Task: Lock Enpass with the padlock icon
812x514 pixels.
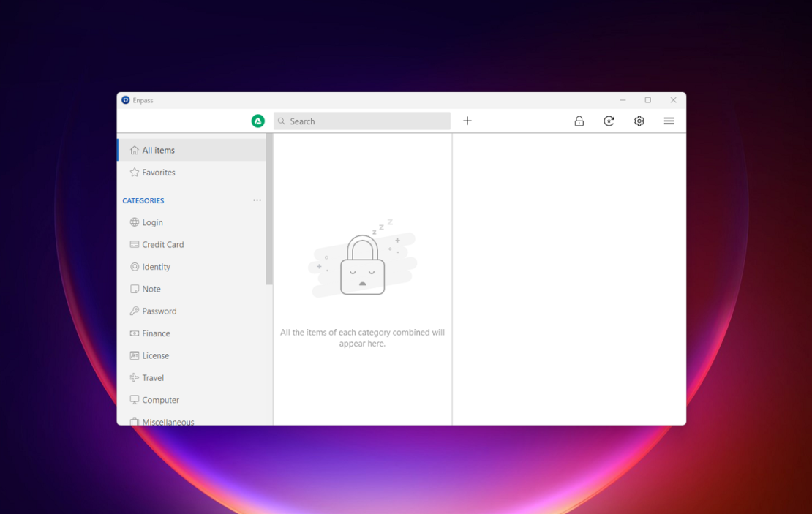Action: pos(579,121)
